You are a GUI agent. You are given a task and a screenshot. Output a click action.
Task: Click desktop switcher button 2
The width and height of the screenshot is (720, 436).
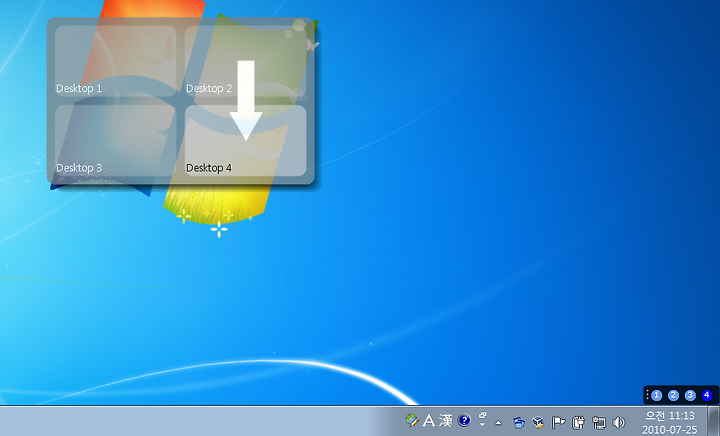tap(674, 395)
